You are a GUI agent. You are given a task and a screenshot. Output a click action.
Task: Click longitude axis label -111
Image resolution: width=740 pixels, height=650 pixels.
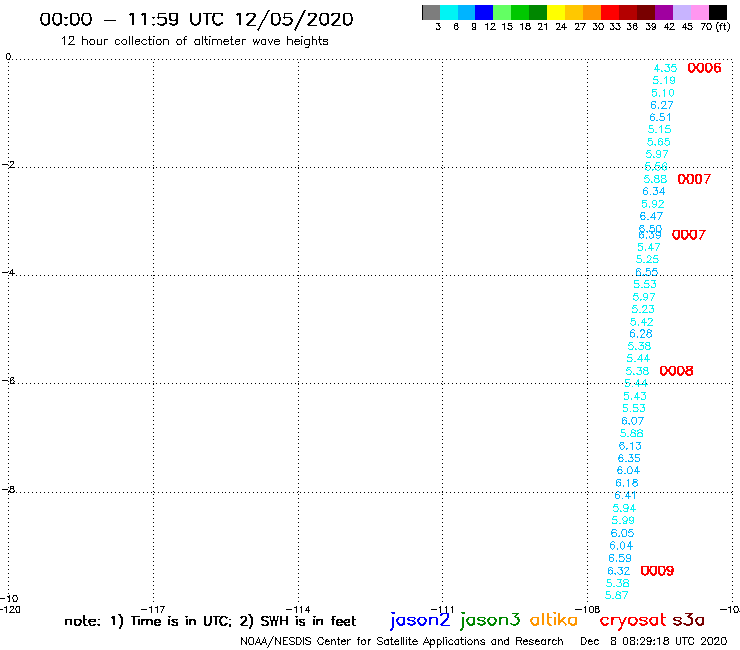click(x=442, y=609)
